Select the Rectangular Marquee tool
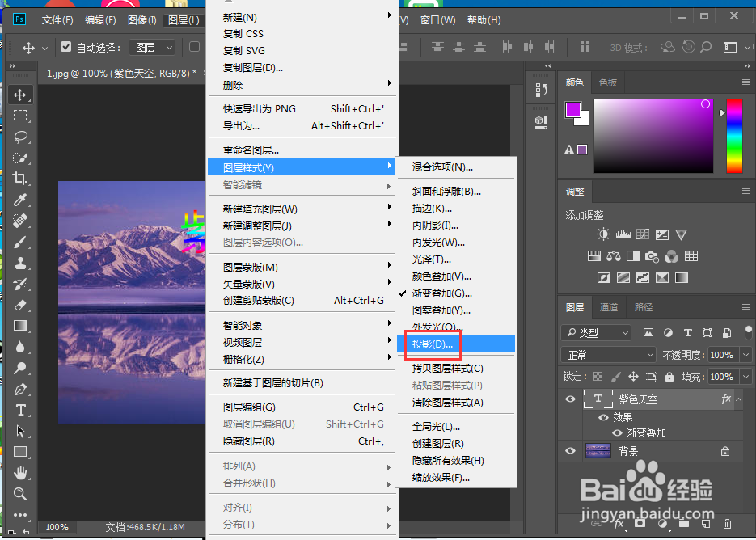This screenshot has height=540, width=756. click(19, 116)
